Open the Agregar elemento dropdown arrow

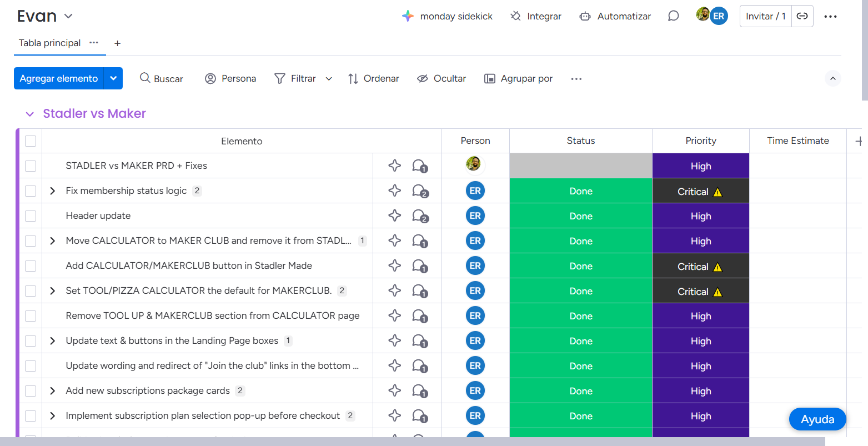[113, 78]
